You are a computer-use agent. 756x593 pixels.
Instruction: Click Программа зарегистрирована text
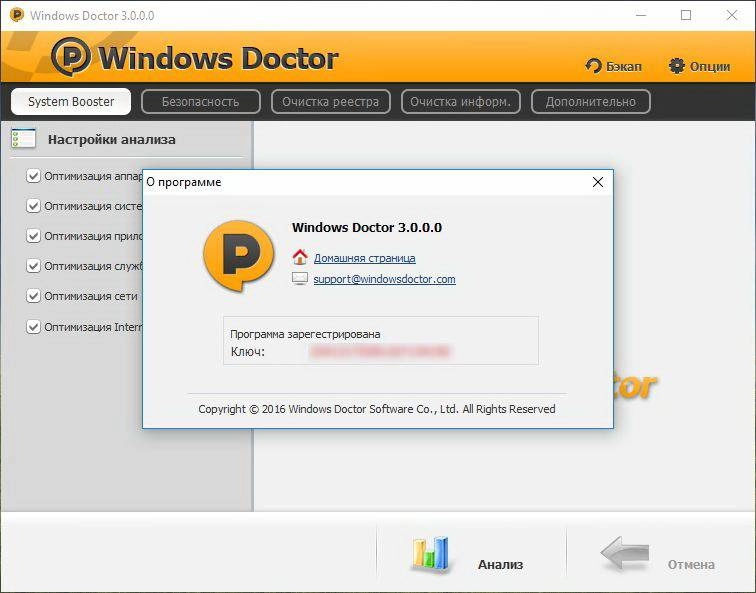tap(305, 334)
